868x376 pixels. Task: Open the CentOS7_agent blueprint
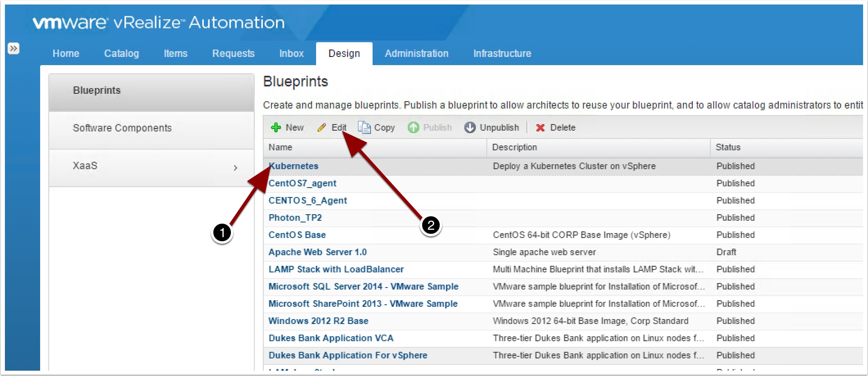click(x=303, y=183)
